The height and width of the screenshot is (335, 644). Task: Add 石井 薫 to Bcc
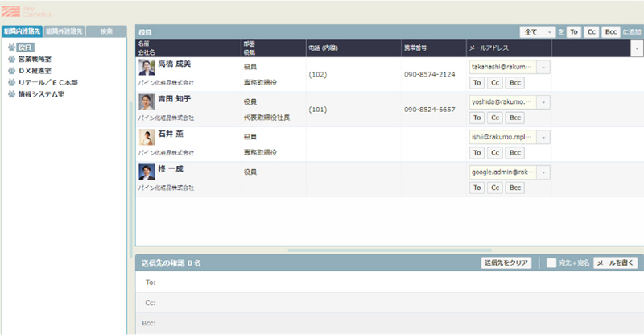(515, 152)
